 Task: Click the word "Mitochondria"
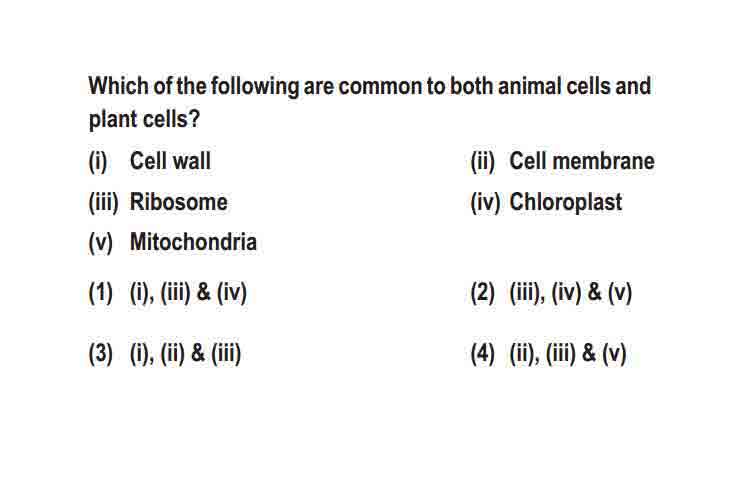193,242
